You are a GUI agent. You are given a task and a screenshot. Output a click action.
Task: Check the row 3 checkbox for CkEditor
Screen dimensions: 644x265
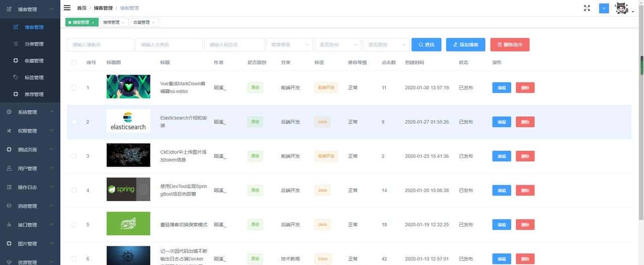pyautogui.click(x=74, y=156)
